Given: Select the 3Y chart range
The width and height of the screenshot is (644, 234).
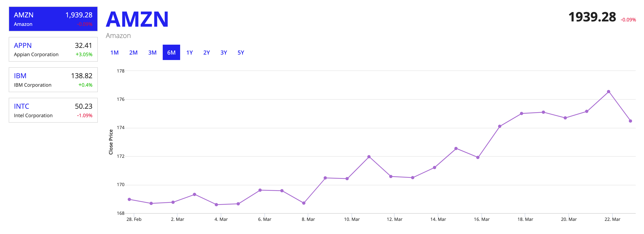Looking at the screenshot, I should click(224, 53).
